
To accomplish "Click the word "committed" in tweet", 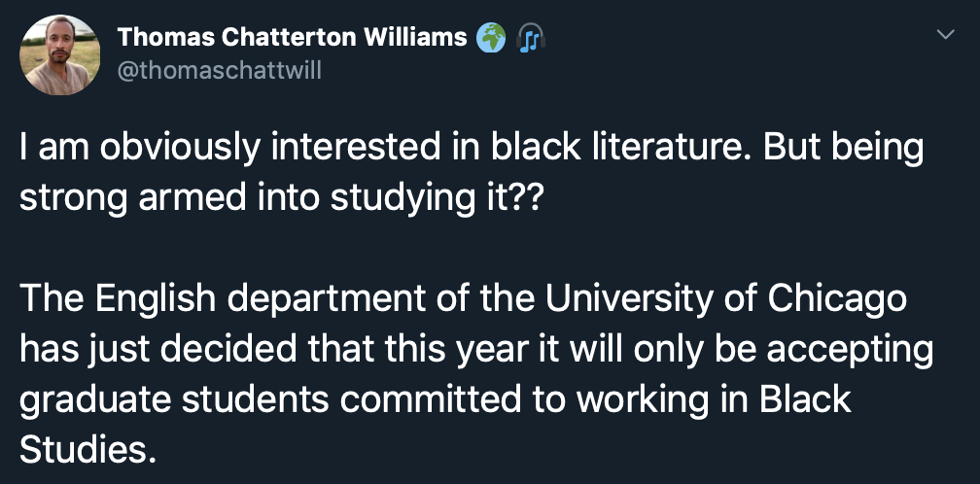I will point(430,399).
